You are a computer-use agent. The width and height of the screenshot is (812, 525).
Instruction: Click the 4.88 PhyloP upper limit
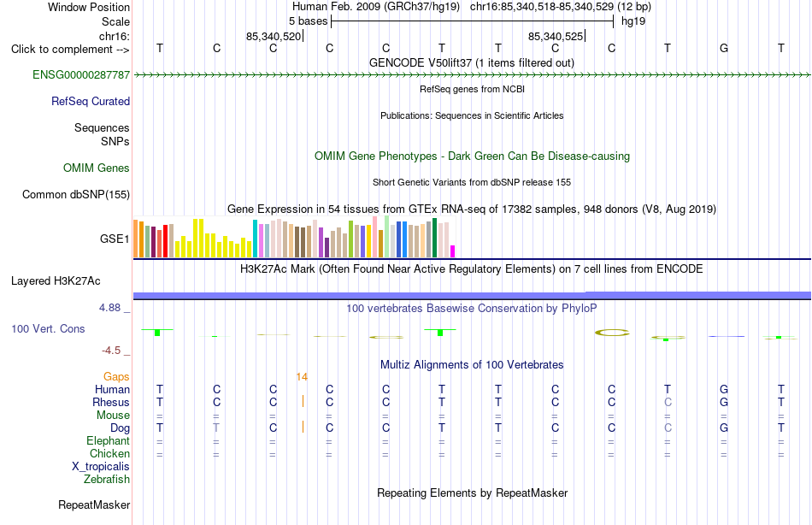[x=109, y=307]
